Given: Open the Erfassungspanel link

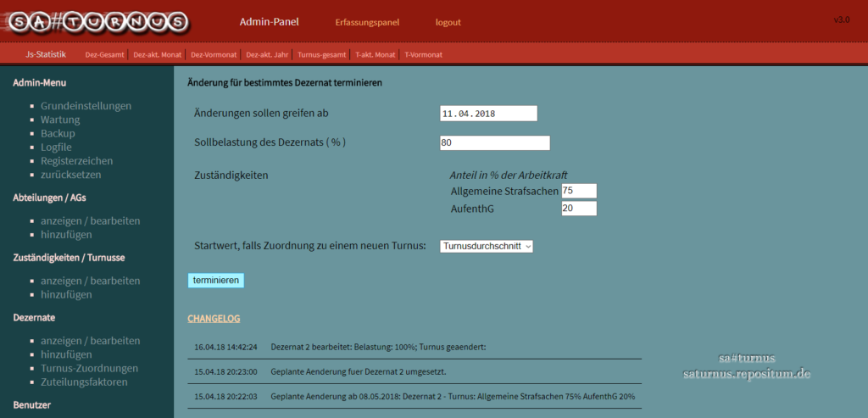Looking at the screenshot, I should (x=367, y=22).
